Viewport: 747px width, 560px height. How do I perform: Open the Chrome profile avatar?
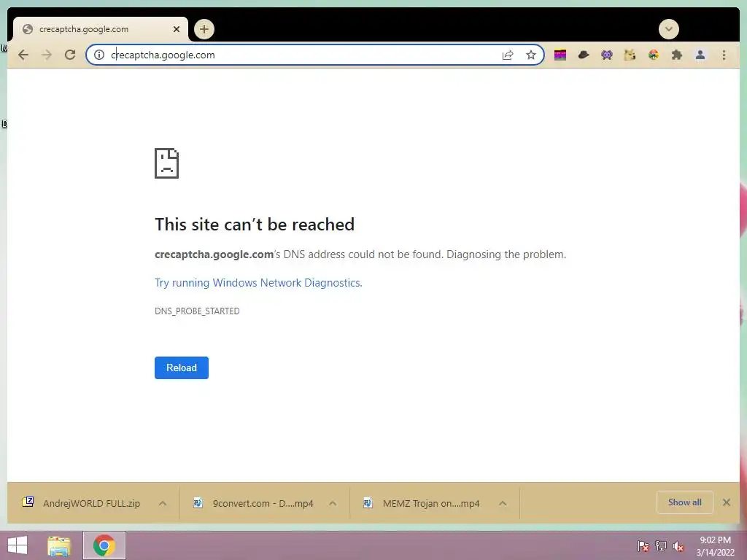(700, 55)
